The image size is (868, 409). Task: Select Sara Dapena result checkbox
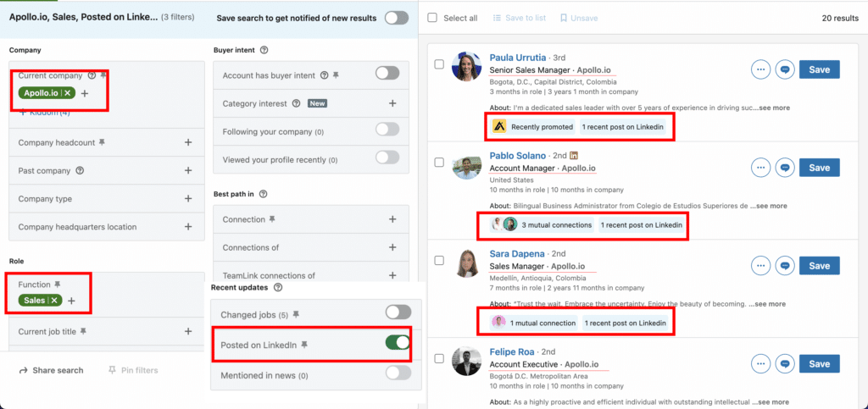coord(439,260)
